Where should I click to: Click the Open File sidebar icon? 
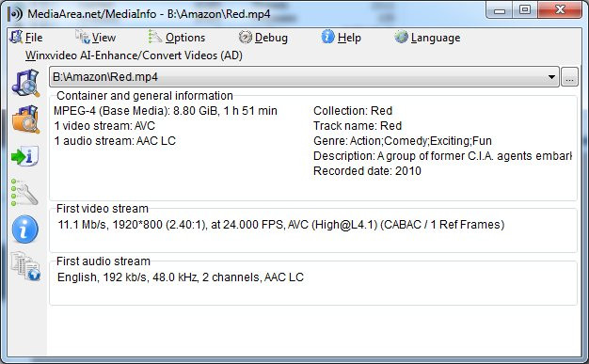[25, 83]
